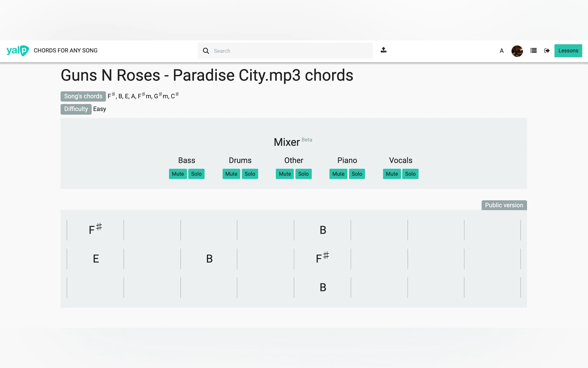Click the Song's chords tag
The height and width of the screenshot is (368, 588).
[x=83, y=96]
